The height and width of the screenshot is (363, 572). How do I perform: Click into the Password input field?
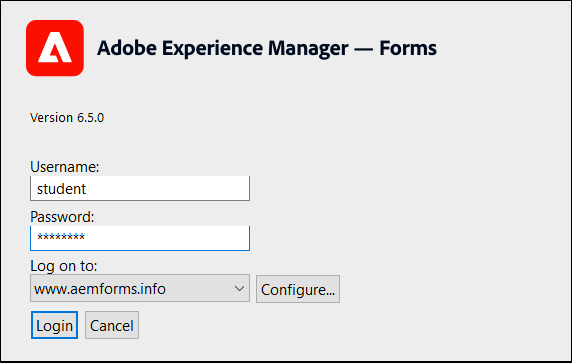click(x=140, y=238)
